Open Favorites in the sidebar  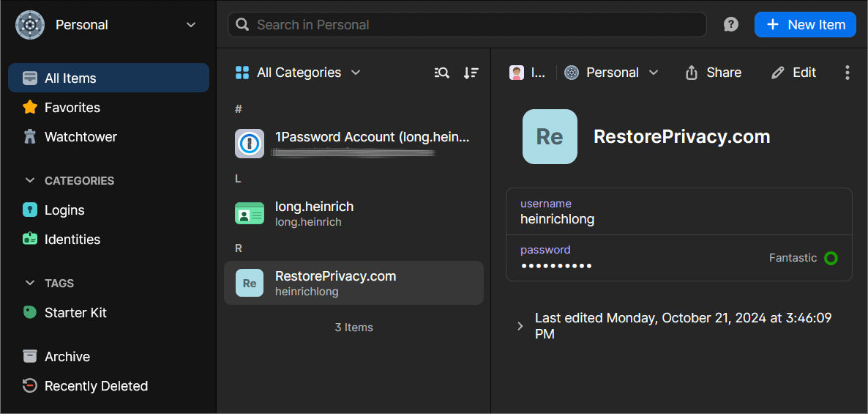point(108,107)
